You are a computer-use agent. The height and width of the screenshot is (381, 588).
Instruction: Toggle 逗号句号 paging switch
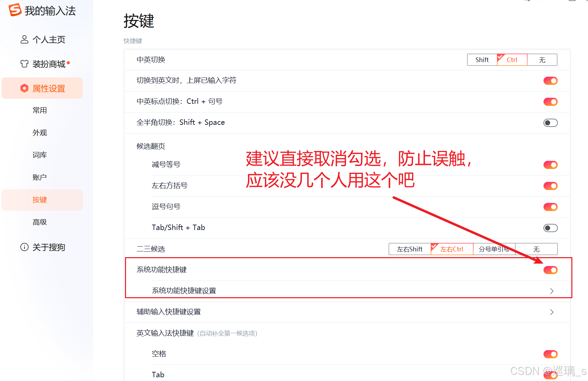tap(550, 207)
